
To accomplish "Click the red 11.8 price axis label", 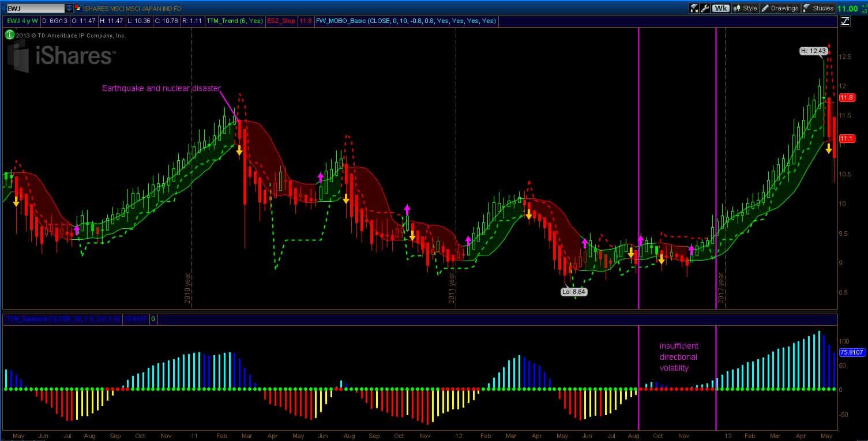I will (x=847, y=98).
